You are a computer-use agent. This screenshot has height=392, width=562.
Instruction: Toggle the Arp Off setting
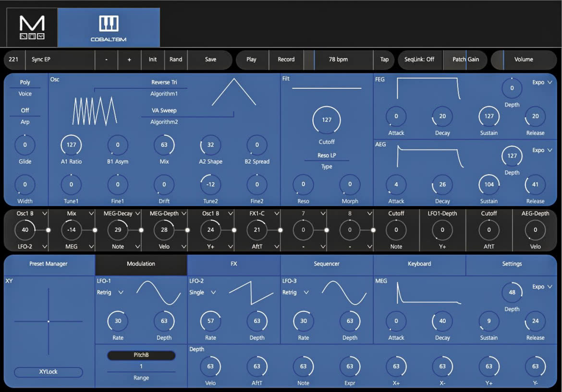[25, 116]
